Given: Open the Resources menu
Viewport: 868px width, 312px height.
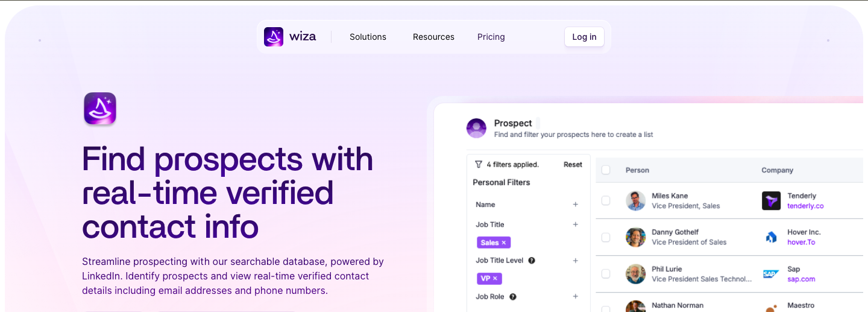Looking at the screenshot, I should (x=433, y=37).
